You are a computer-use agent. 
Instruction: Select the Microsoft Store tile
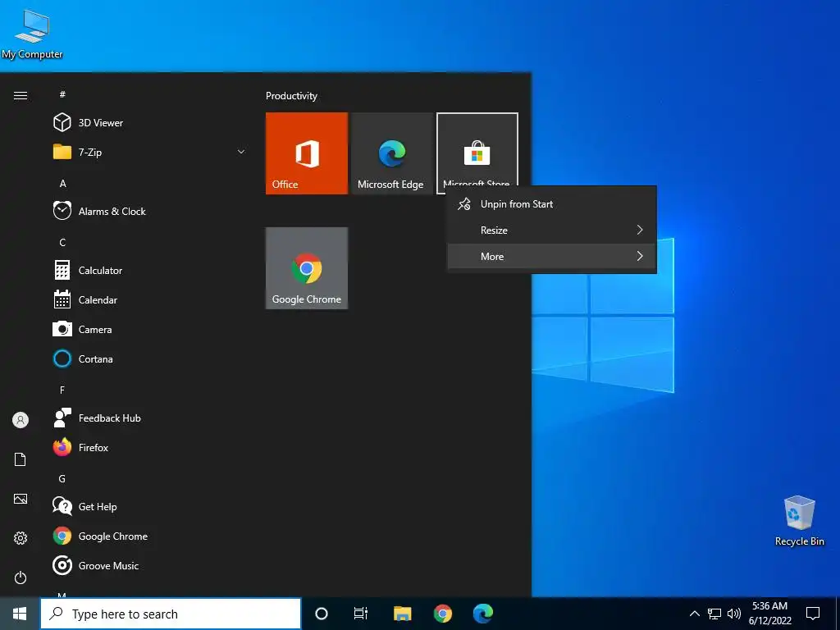point(477,150)
